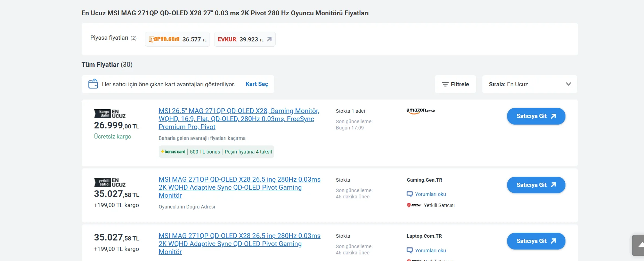The image size is (644, 261).
Task: Click the Piyasa fiyatları label
Action: (109, 38)
